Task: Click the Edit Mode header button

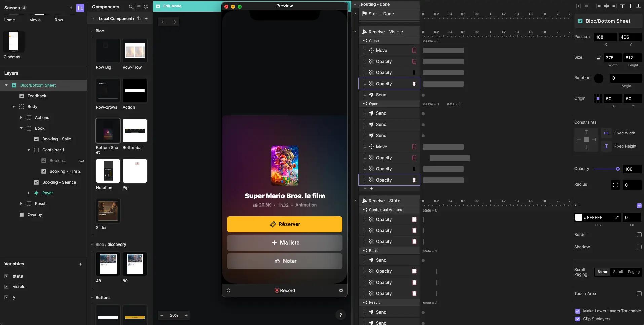Action: 169,6
